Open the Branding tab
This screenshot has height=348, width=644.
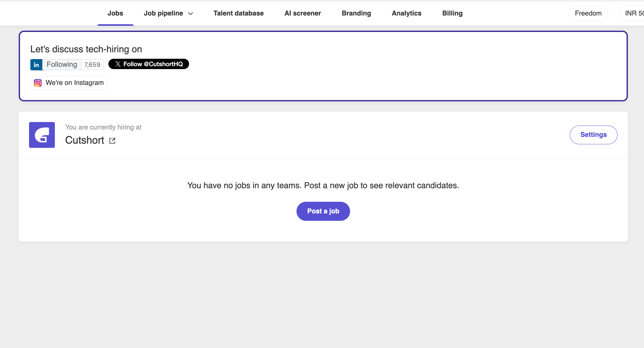pyautogui.click(x=356, y=13)
